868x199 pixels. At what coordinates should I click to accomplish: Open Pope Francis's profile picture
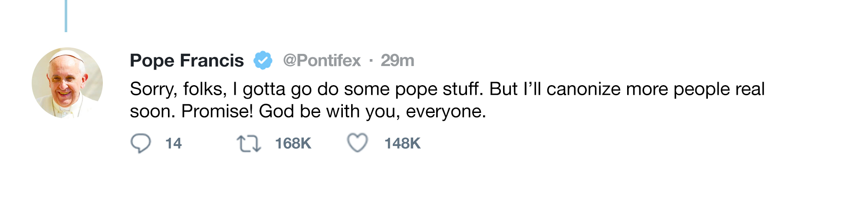click(x=67, y=83)
